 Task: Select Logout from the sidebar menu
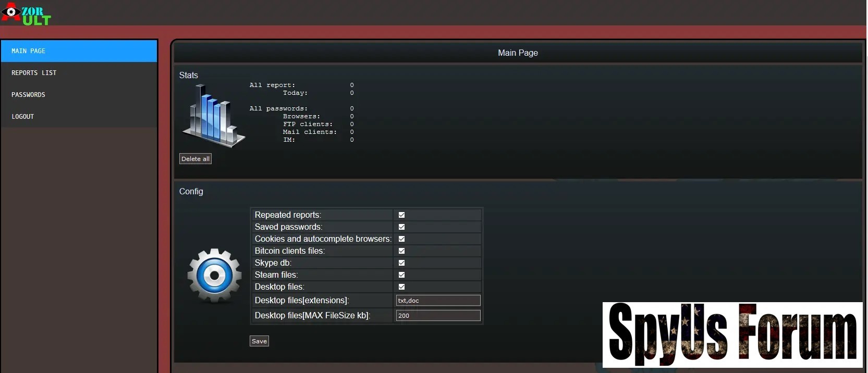point(79,117)
